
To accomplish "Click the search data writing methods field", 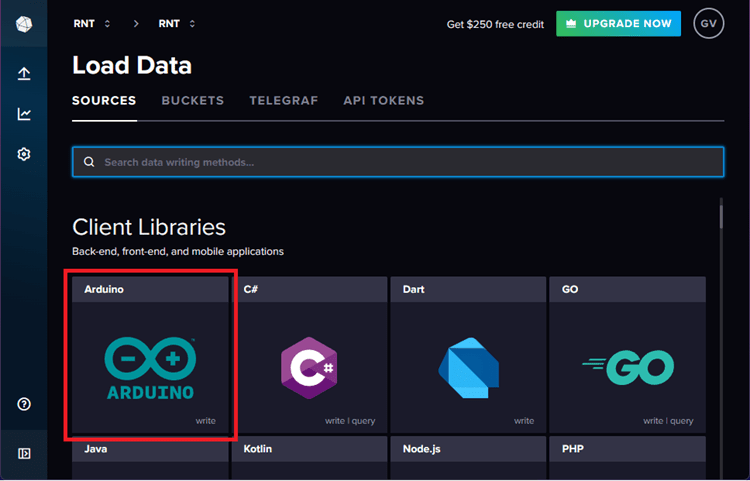I will tap(398, 162).
